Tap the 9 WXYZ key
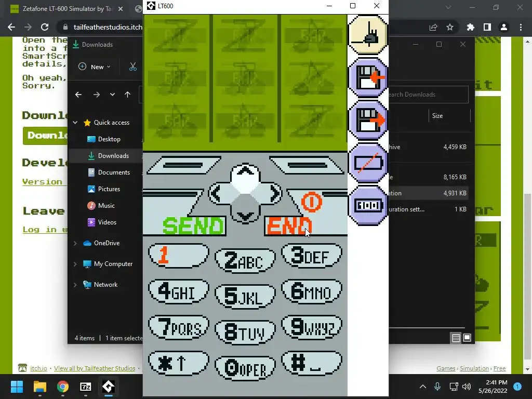 pos(312,327)
